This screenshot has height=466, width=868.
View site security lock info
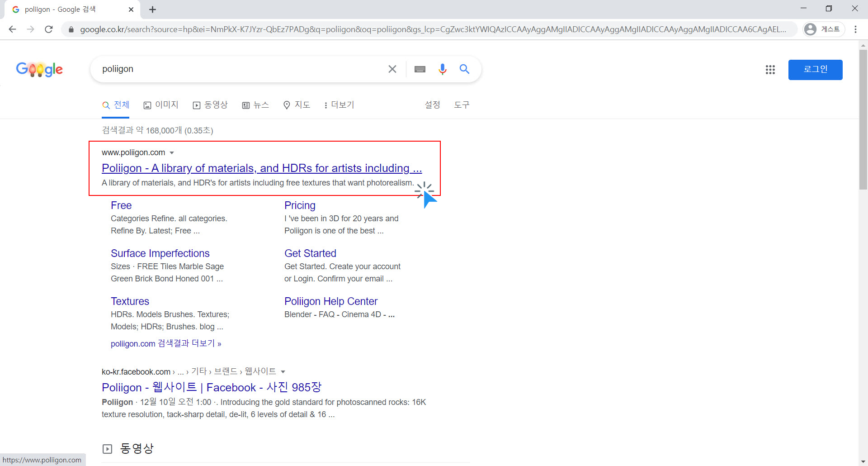(x=71, y=29)
